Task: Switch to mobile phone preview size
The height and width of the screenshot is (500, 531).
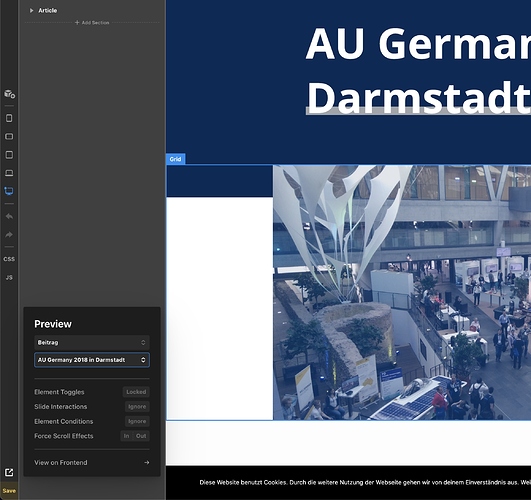Action: click(x=9, y=118)
